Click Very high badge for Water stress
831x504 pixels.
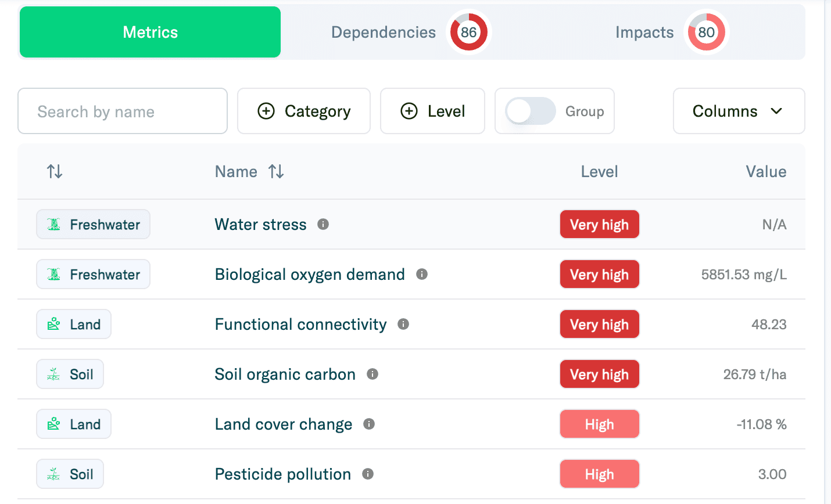(x=599, y=224)
